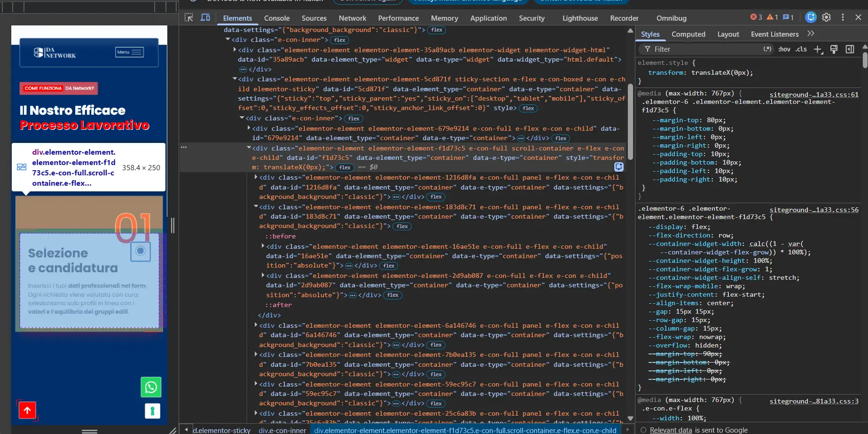Focus the styles Filter input
The width and height of the screenshot is (868, 434).
pos(705,49)
